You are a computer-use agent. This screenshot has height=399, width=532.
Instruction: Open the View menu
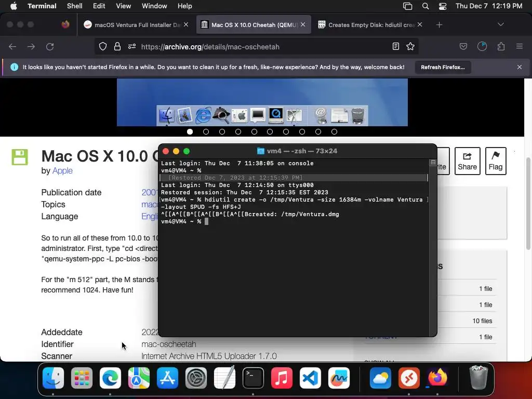pos(123,6)
